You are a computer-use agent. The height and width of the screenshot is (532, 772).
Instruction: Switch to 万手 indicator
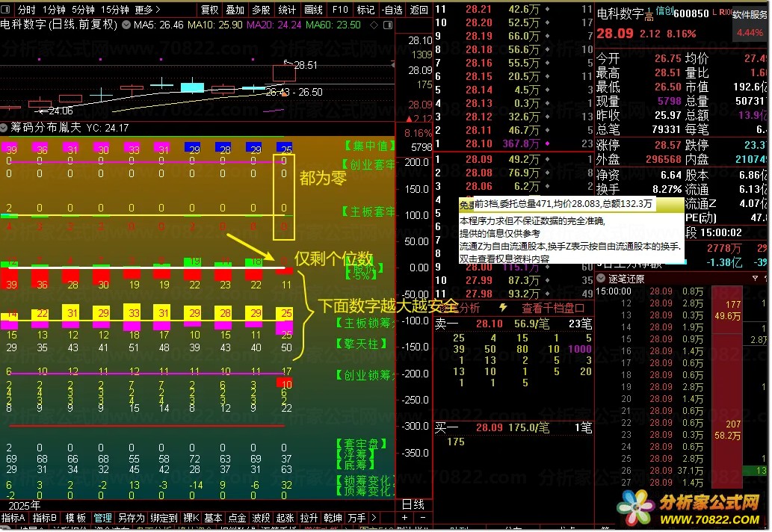point(356,518)
